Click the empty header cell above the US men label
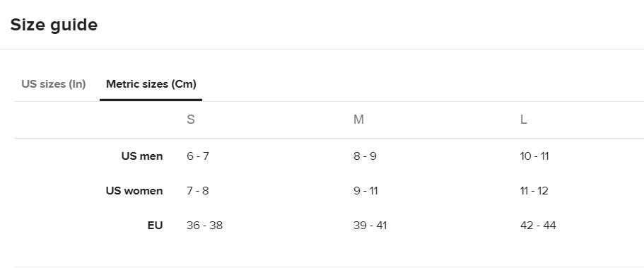This screenshot has width=644, height=268. click(98, 120)
